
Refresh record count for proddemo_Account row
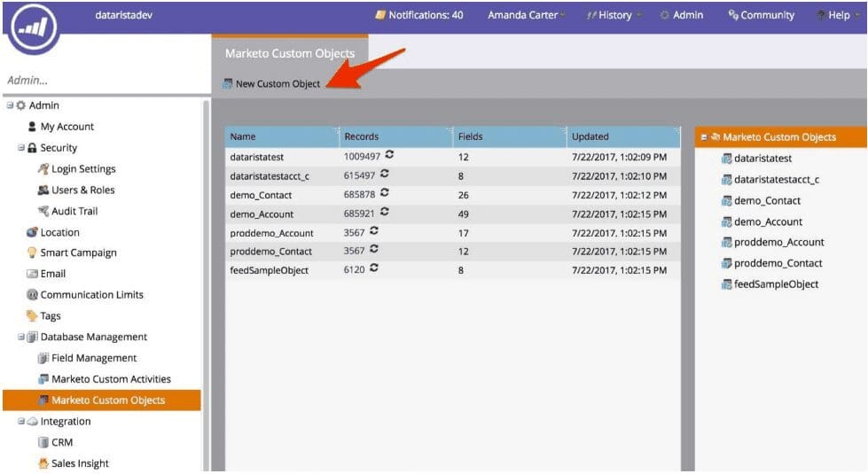pyautogui.click(x=374, y=230)
